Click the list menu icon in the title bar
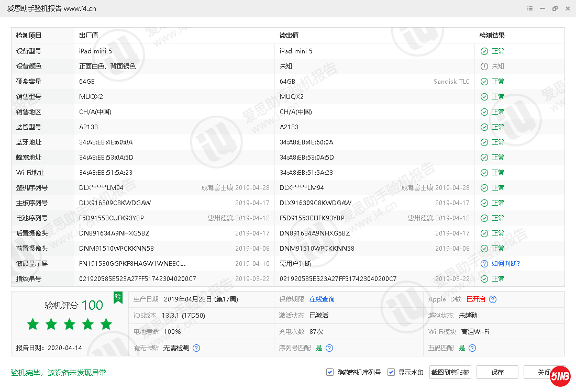The height and width of the screenshot is (392, 576). click(529, 8)
